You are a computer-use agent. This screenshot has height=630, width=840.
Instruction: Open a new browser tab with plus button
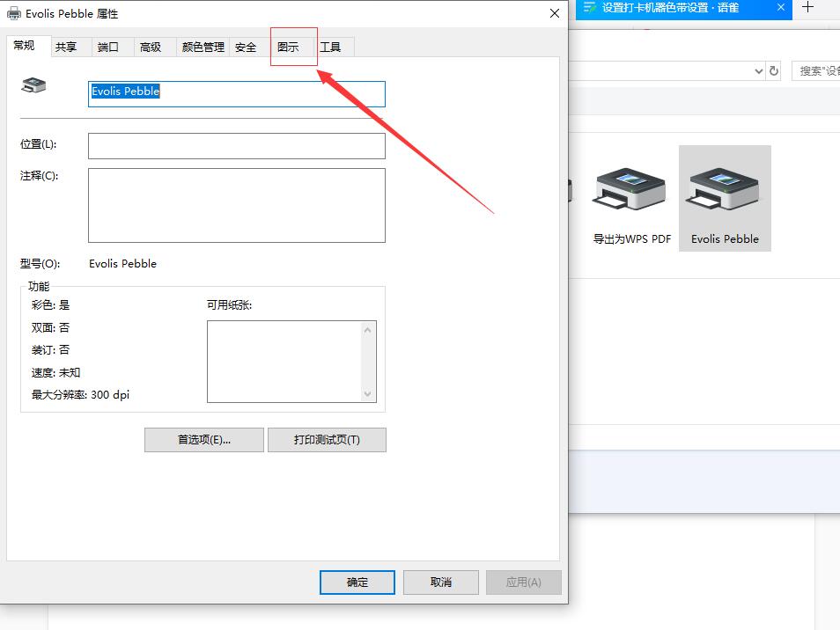tap(807, 8)
